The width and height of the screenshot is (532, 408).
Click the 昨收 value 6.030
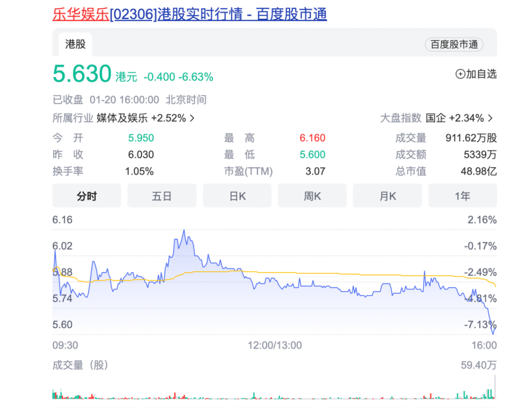pos(141,154)
